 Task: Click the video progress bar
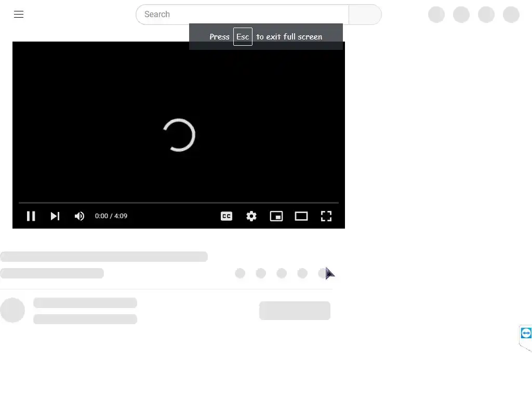coord(179,203)
